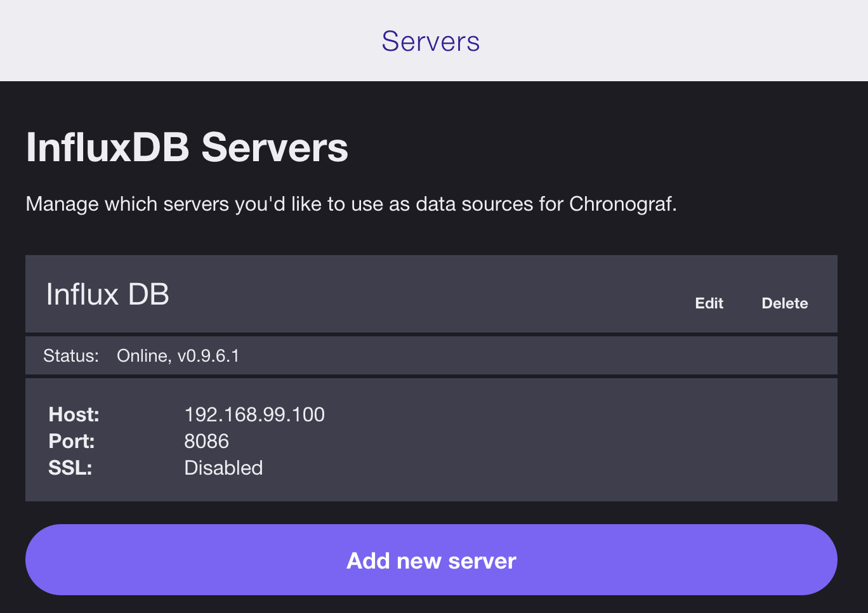Viewport: 868px width, 613px height.
Task: Delete the Influx DB server
Action: [784, 303]
